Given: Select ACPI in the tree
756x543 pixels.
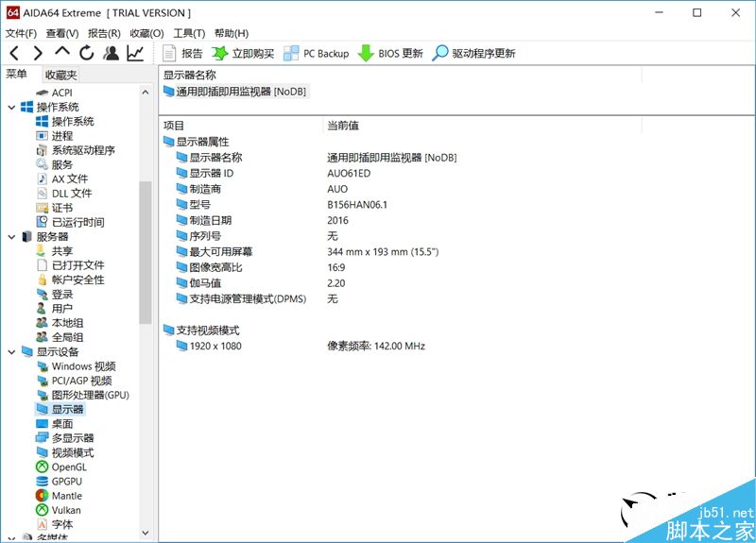Looking at the screenshot, I should pos(55,93).
